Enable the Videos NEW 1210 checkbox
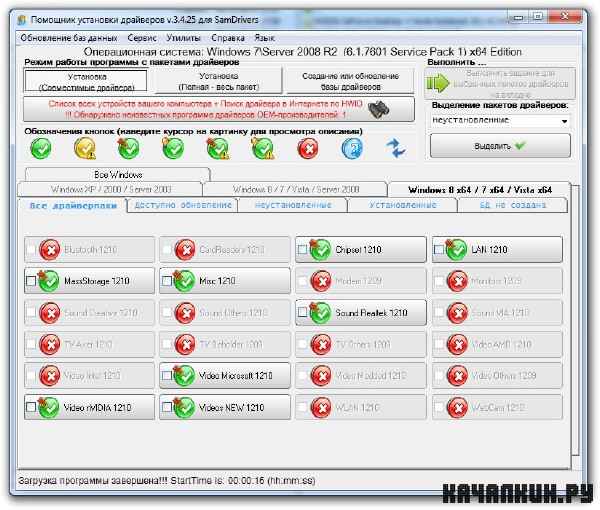The width and height of the screenshot is (600, 510). [167, 407]
